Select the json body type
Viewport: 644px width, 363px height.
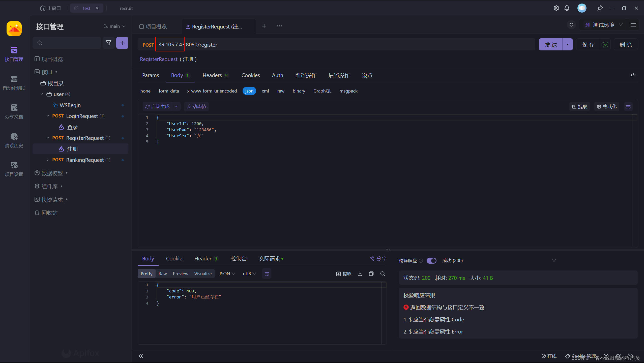tap(249, 91)
